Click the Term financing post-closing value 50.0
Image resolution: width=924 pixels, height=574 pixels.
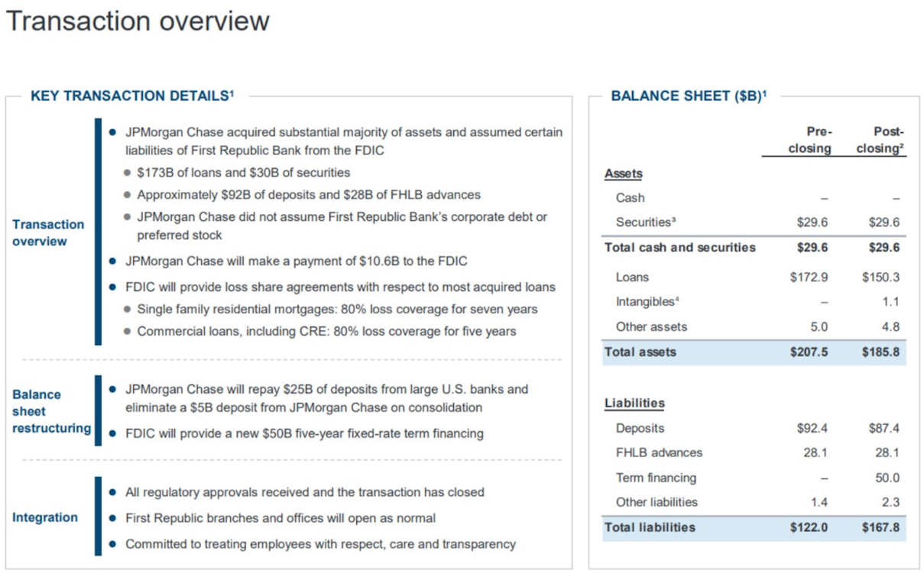[887, 478]
